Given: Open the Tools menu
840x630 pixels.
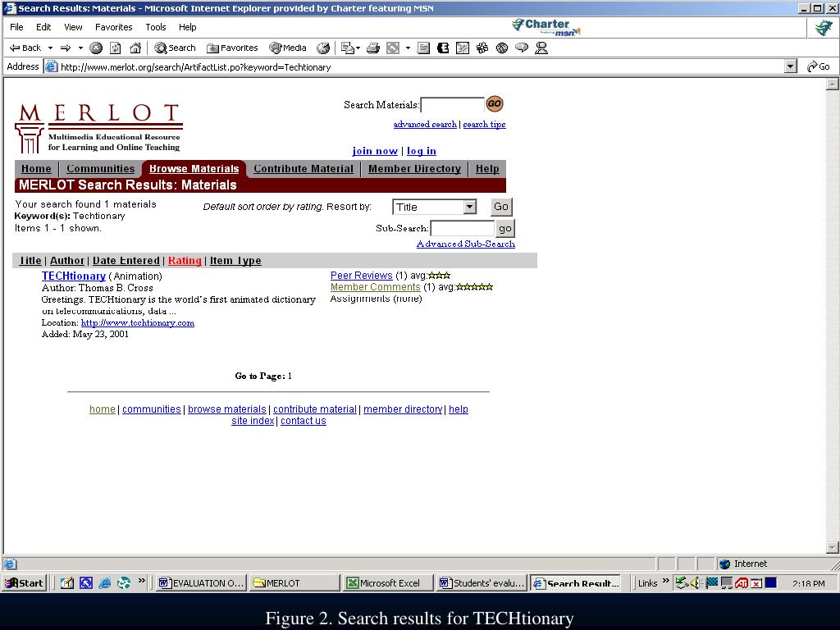Looking at the screenshot, I should click(155, 27).
